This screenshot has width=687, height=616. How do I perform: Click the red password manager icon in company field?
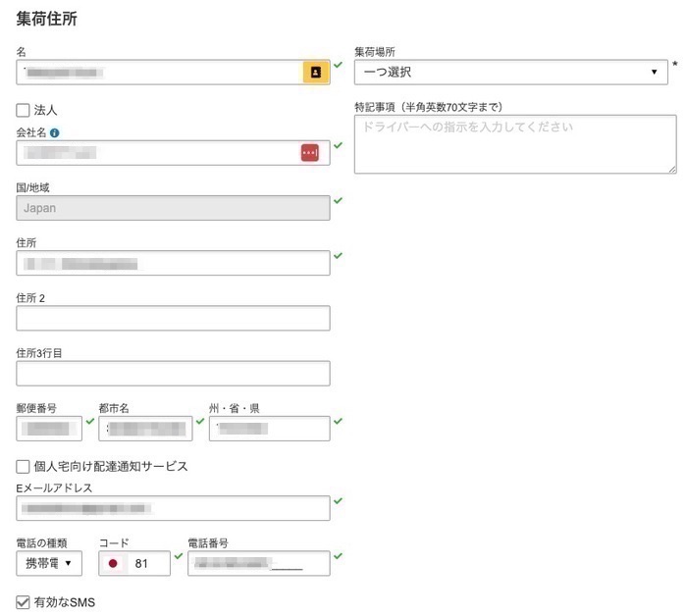click(310, 153)
